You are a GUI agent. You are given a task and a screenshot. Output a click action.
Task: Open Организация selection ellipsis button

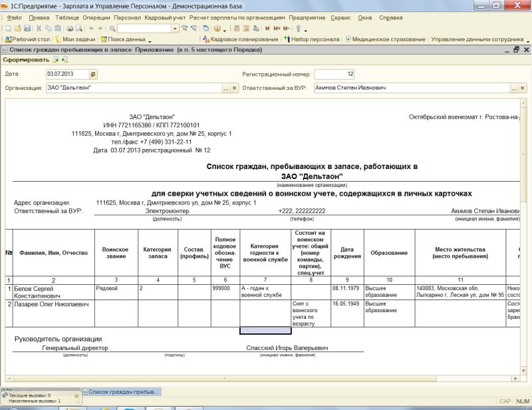[x=226, y=89]
